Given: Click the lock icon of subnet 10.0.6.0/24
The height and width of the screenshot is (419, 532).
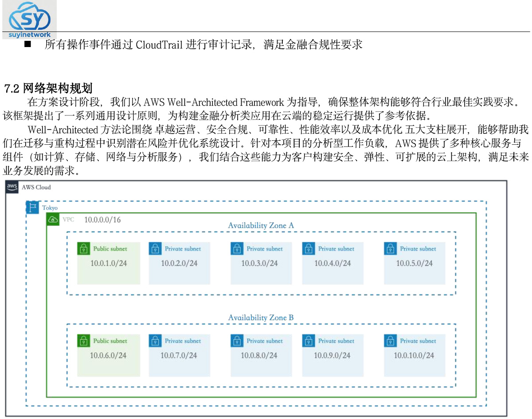Looking at the screenshot, I should [84, 341].
